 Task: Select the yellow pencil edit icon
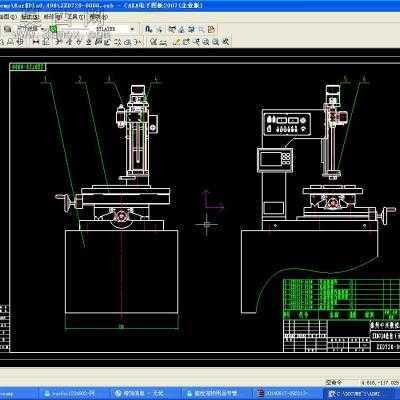coord(177,42)
